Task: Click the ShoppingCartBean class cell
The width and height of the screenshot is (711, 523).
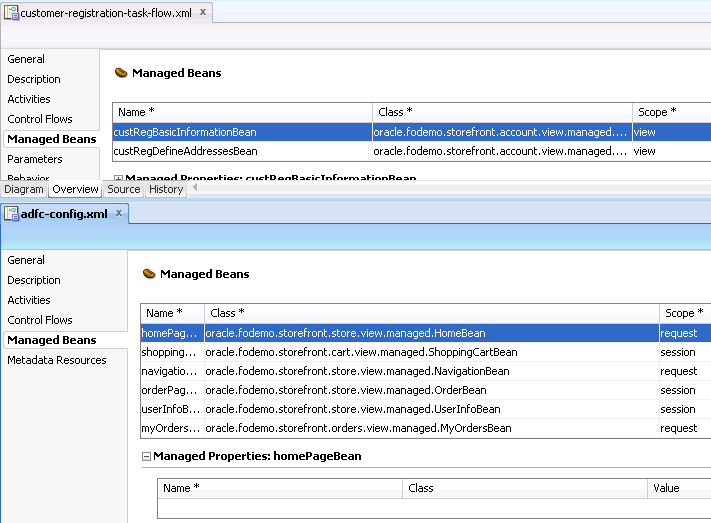Action: [x=432, y=352]
